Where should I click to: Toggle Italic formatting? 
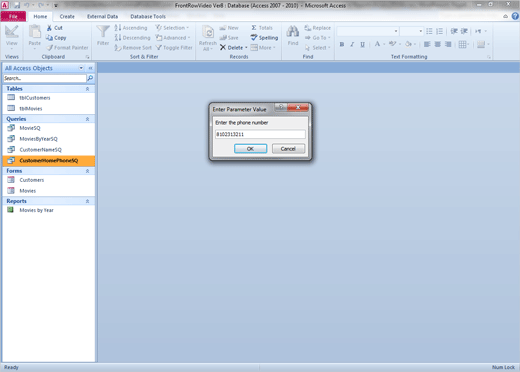coord(352,44)
